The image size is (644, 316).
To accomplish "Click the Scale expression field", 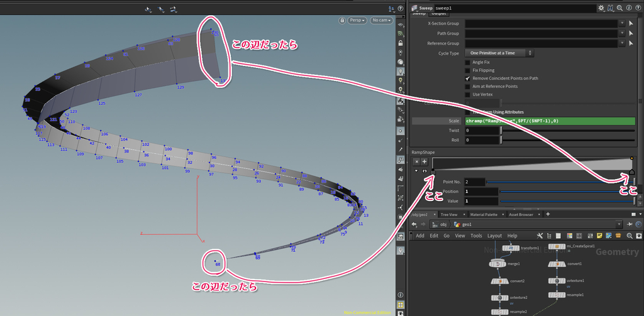I will coord(551,121).
